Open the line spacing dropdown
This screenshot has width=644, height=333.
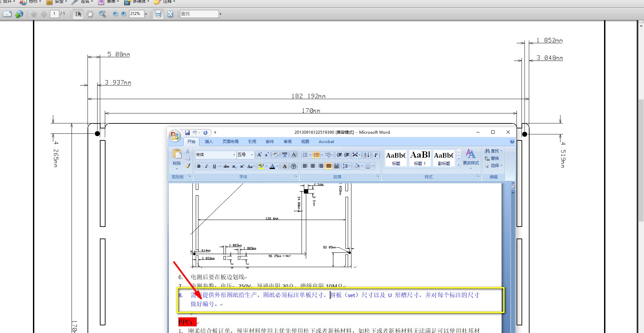click(346, 166)
